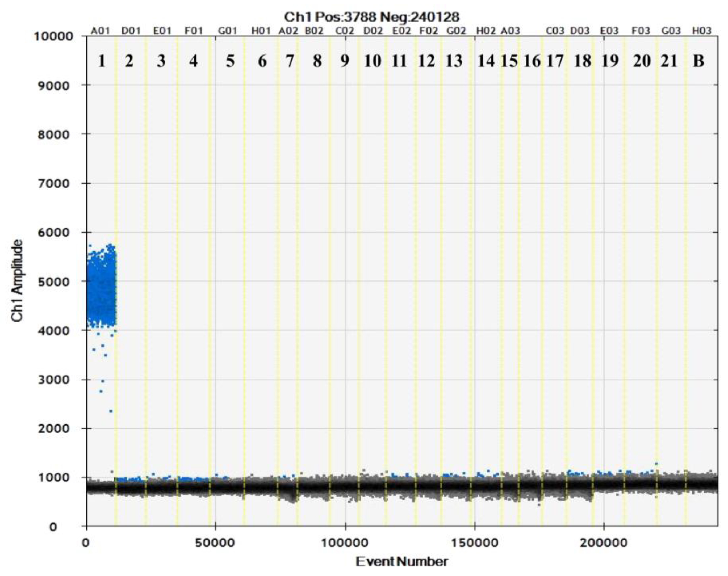Click the 200000 event number tick label

pyautogui.click(x=604, y=543)
